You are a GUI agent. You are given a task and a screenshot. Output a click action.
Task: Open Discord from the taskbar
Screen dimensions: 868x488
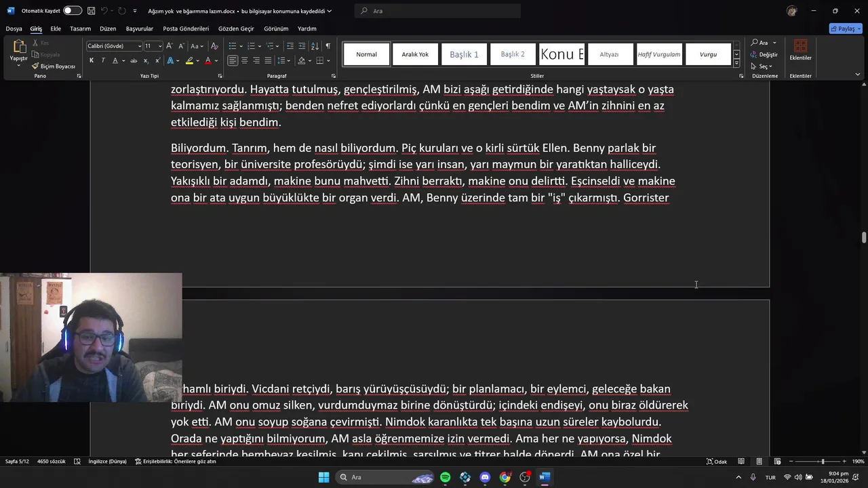point(485,477)
